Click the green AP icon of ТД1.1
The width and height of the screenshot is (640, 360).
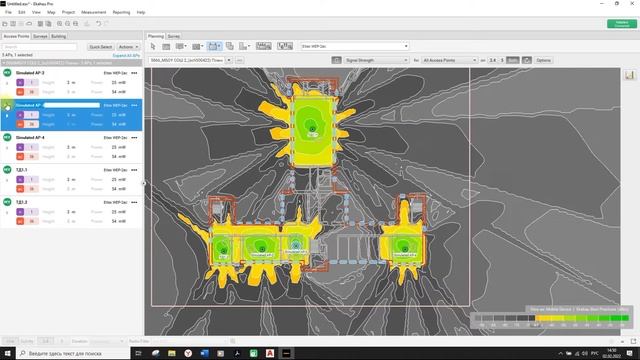coord(7,169)
